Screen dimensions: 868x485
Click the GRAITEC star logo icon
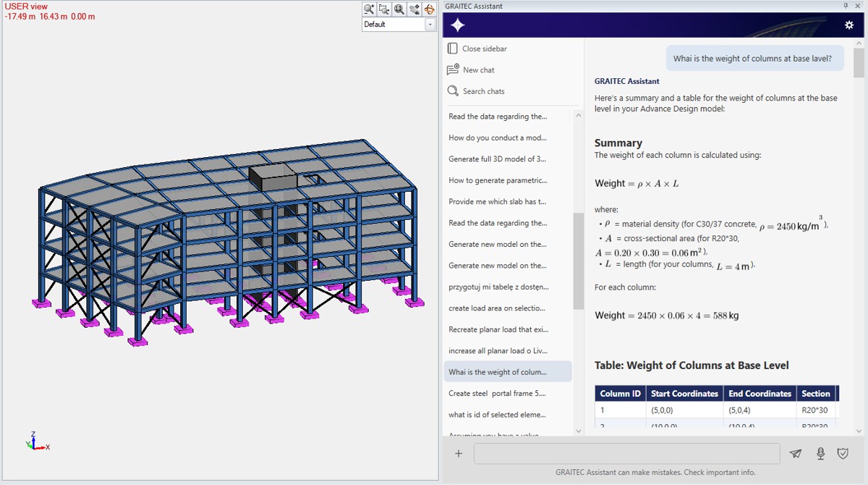[458, 25]
